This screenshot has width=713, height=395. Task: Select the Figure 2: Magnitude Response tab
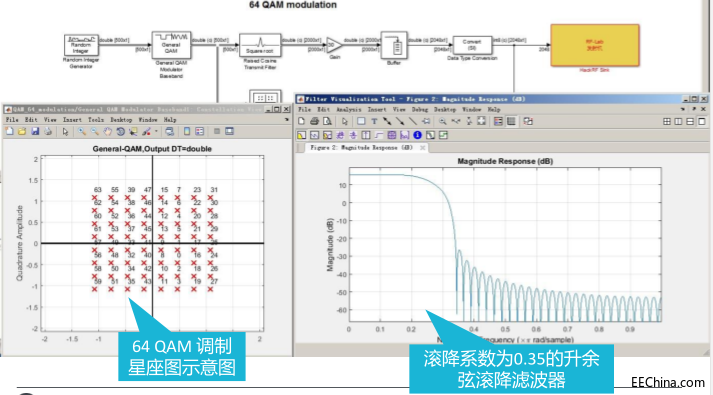361,148
